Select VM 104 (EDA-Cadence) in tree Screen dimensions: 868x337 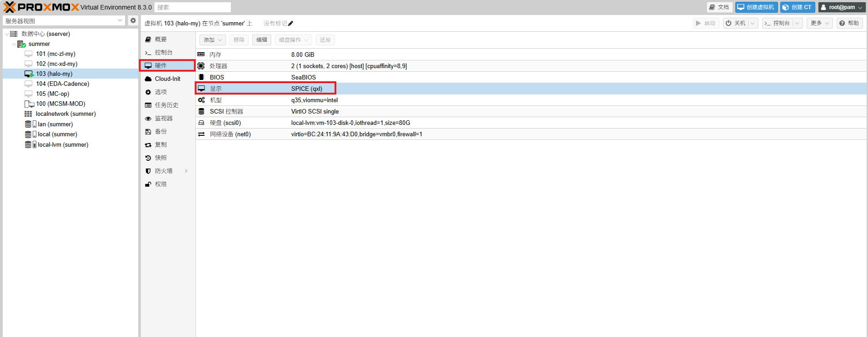[63, 84]
